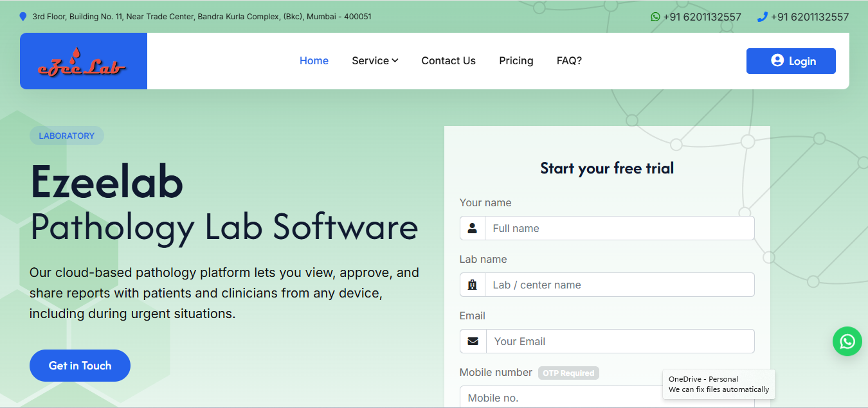868x408 pixels.
Task: Click the Full name input field
Action: 619,228
